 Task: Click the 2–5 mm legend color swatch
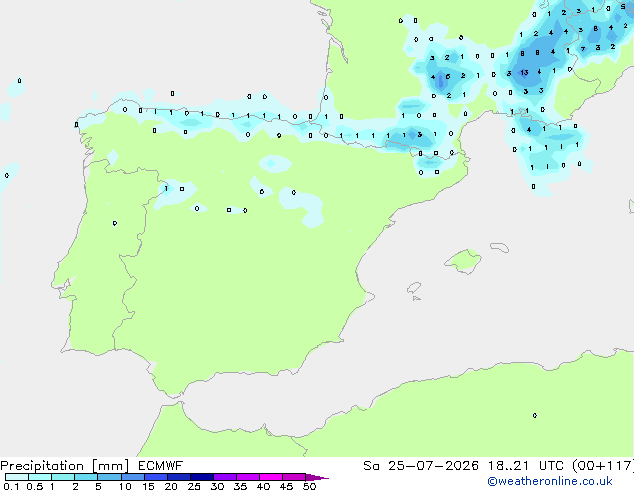tap(86, 477)
